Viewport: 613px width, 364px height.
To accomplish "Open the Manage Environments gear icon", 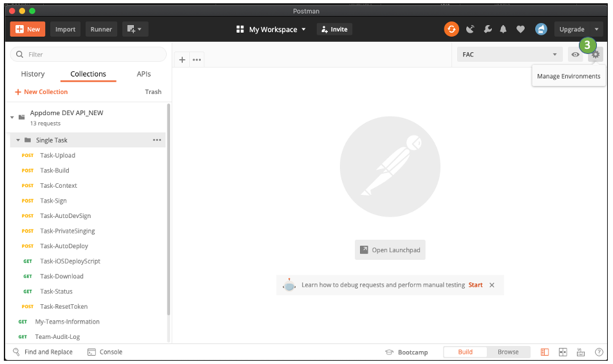I will click(x=596, y=55).
